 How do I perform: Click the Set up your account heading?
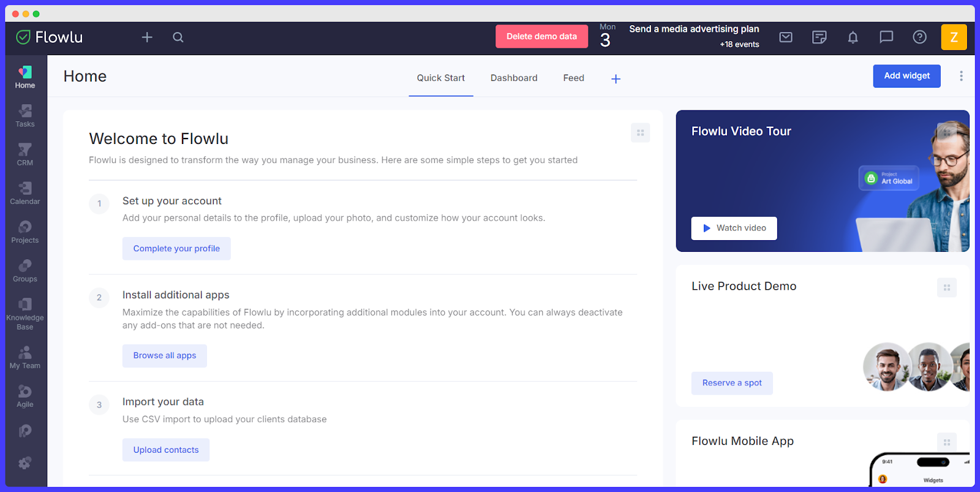tap(172, 201)
